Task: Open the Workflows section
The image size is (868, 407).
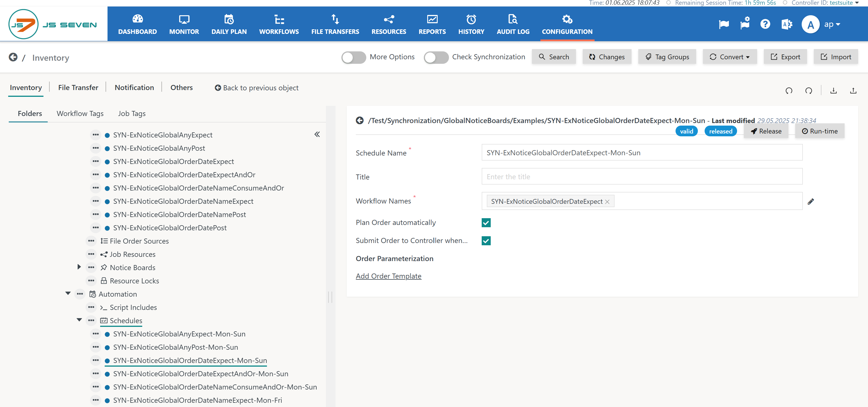Action: point(279,24)
